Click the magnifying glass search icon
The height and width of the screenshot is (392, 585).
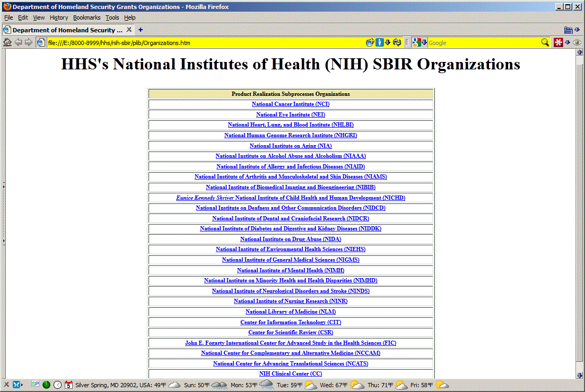coord(545,42)
